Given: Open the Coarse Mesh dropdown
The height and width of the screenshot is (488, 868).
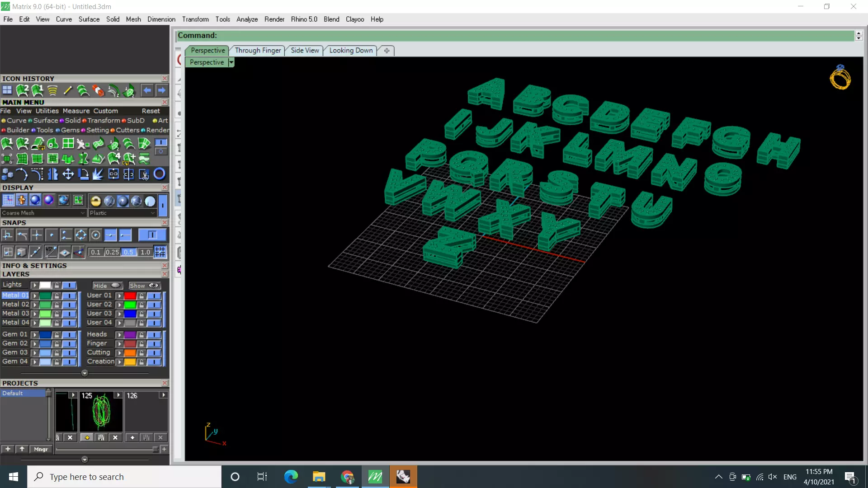Looking at the screenshot, I should [43, 213].
